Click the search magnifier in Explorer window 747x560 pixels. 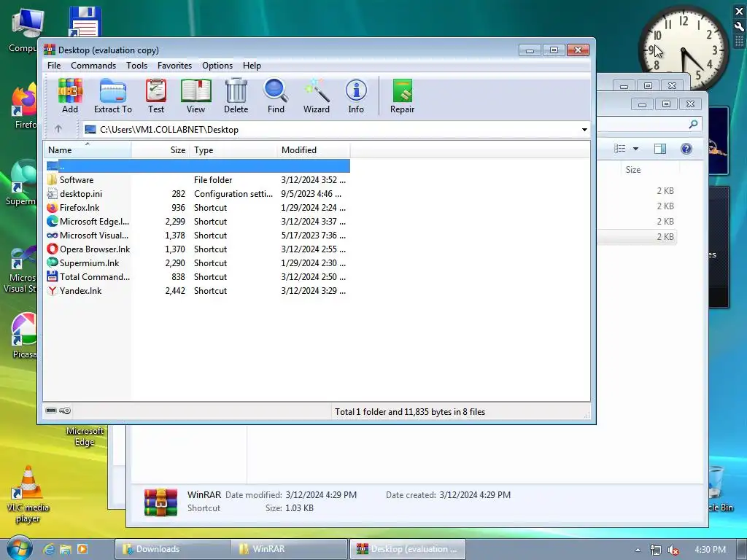coord(694,124)
